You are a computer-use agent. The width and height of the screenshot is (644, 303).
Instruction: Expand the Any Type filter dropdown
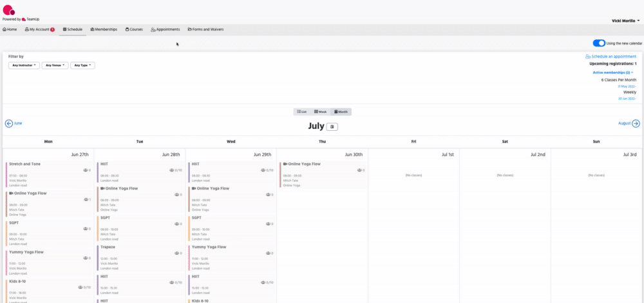83,65
